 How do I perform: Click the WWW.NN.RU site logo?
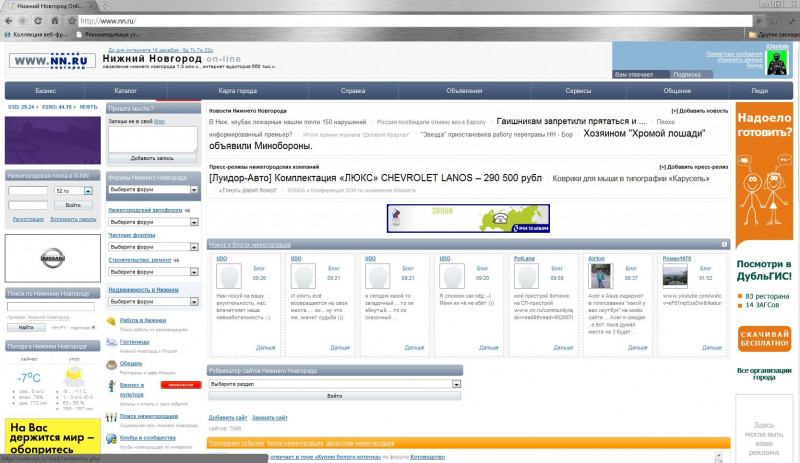click(x=52, y=61)
